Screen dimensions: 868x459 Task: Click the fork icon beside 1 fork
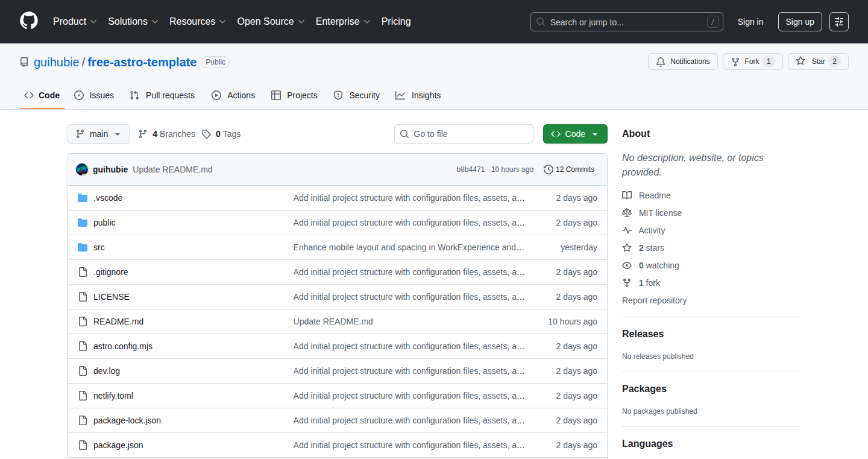pyautogui.click(x=627, y=283)
